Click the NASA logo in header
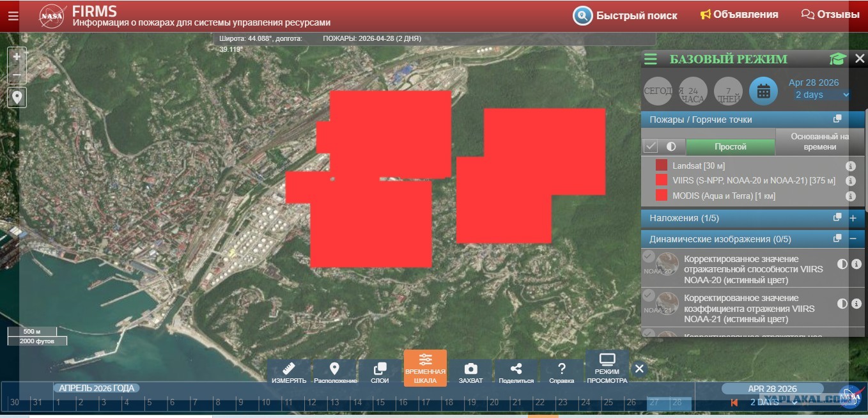 [53, 15]
